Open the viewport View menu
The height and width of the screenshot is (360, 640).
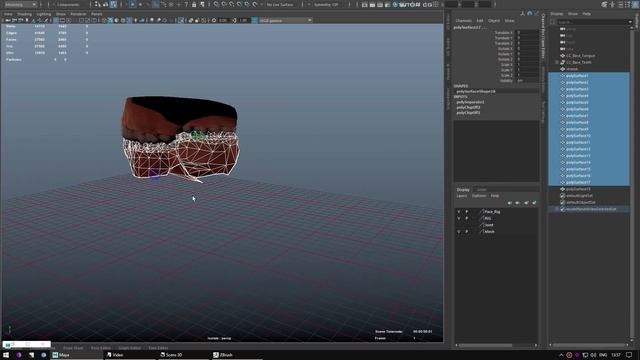point(8,14)
